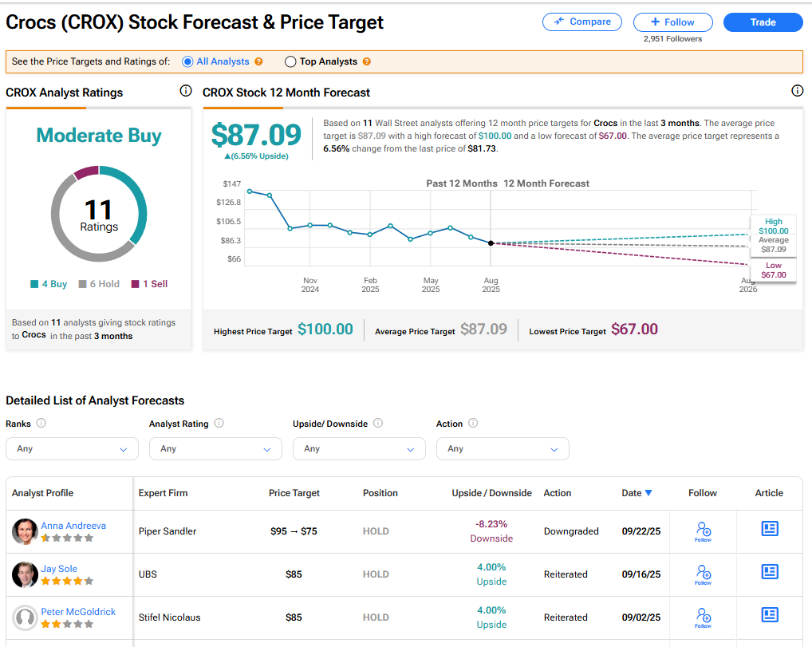Expand the Upside/Downside filter dropdown
The height and width of the screenshot is (647, 812).
pyautogui.click(x=359, y=448)
